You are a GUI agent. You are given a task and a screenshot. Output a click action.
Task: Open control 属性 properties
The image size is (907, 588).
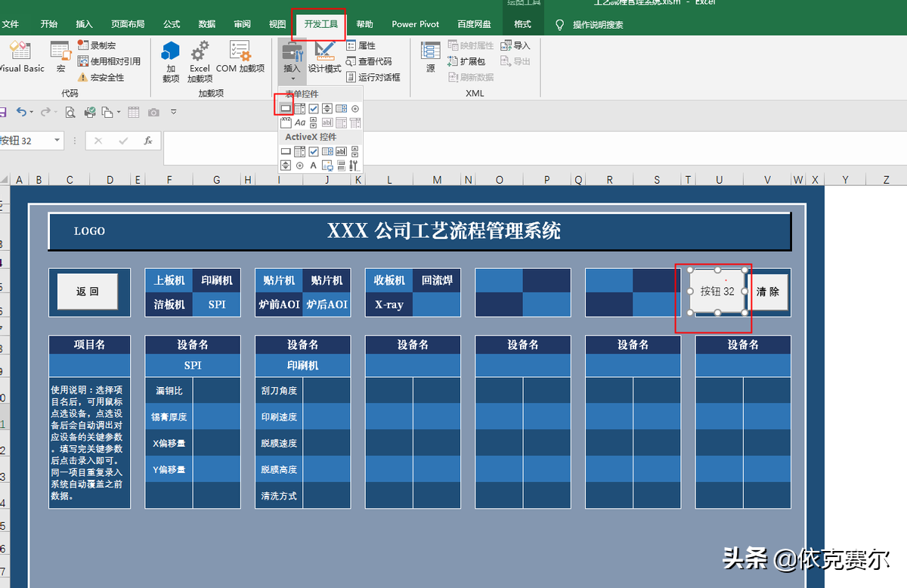361,45
